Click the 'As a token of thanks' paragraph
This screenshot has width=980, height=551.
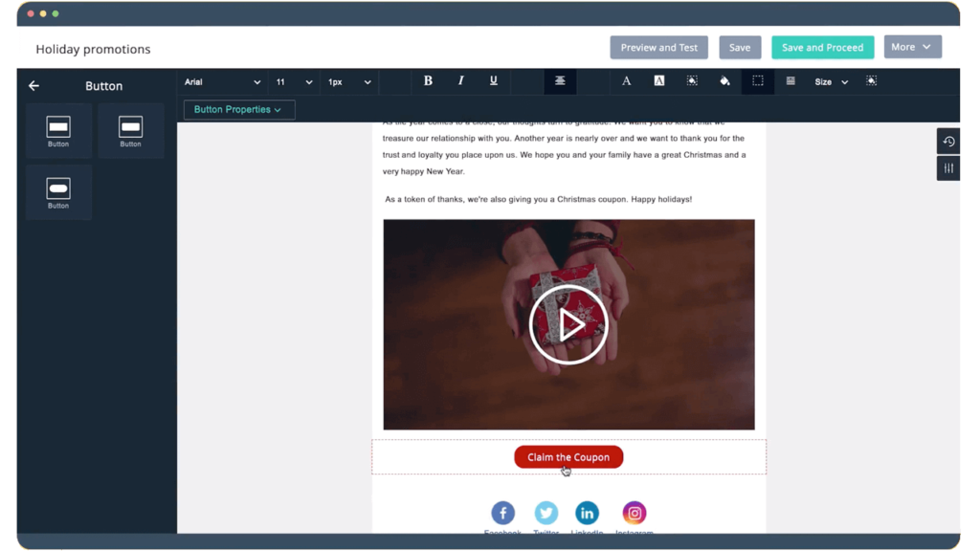[538, 199]
